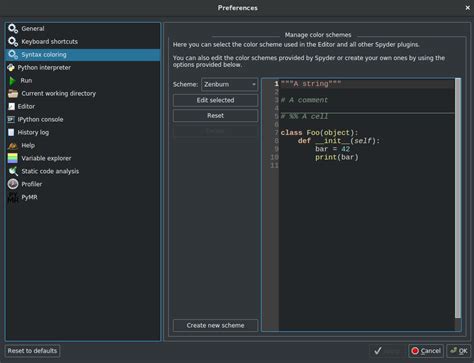This screenshot has height=363, width=474.
Task: Open the Scheme dropdown showing Zenburn
Action: [229, 85]
